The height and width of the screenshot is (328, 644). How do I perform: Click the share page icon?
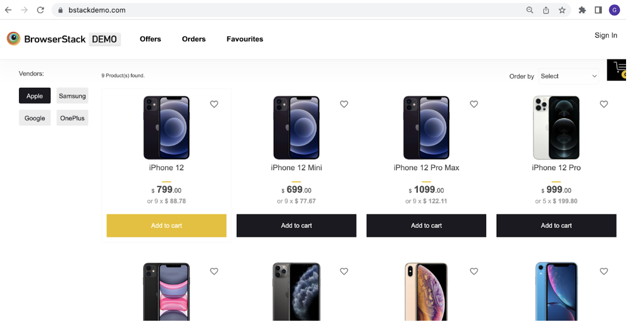pyautogui.click(x=545, y=10)
